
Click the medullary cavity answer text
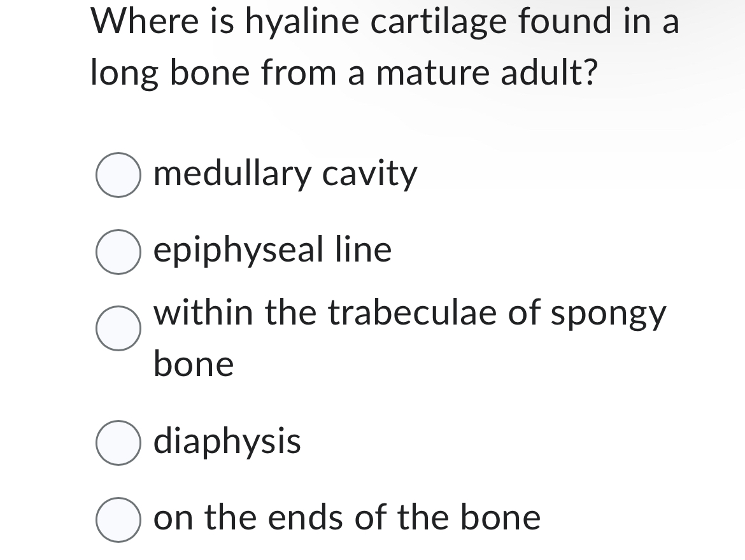coord(285,174)
